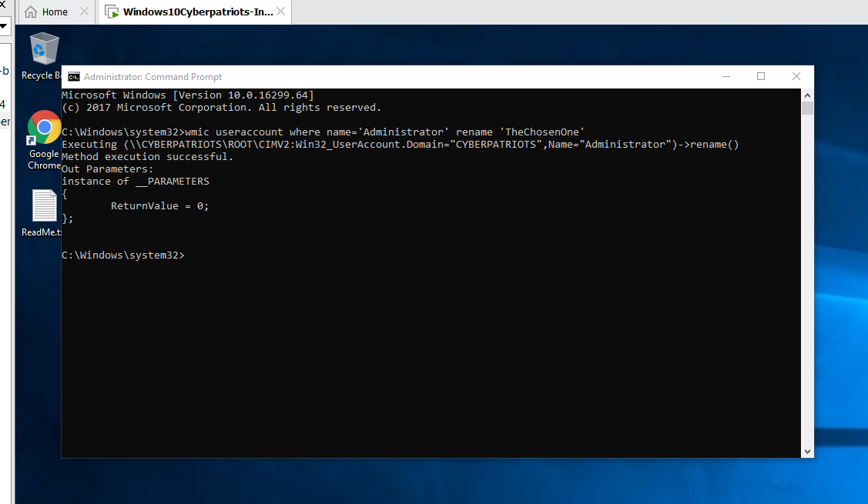Close the Home tab
868x504 pixels.
(84, 12)
